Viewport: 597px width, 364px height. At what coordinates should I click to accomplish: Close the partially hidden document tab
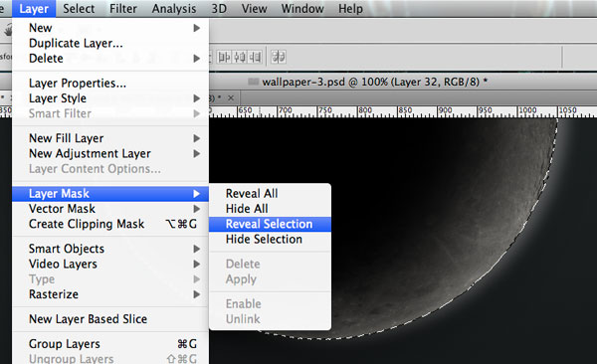[231, 97]
